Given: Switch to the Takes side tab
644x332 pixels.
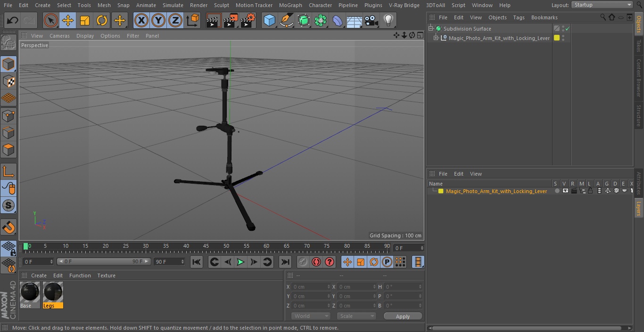Looking at the screenshot, I should point(639,46).
